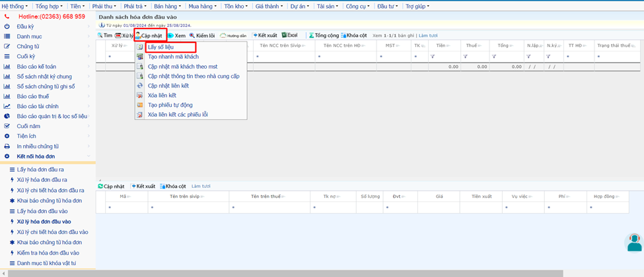Viewport: 644px width, 277px height.
Task: Select Lấy số liệu from the dropdown menu
Action: [161, 47]
